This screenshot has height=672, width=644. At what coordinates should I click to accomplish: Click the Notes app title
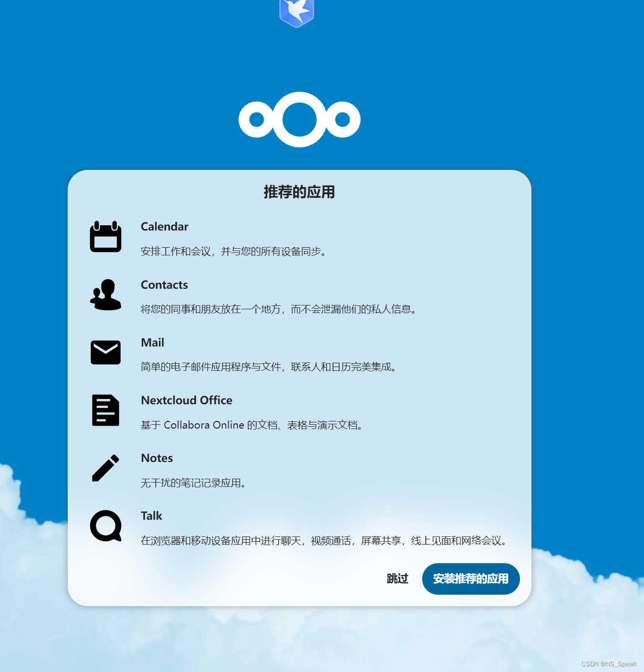click(x=156, y=458)
